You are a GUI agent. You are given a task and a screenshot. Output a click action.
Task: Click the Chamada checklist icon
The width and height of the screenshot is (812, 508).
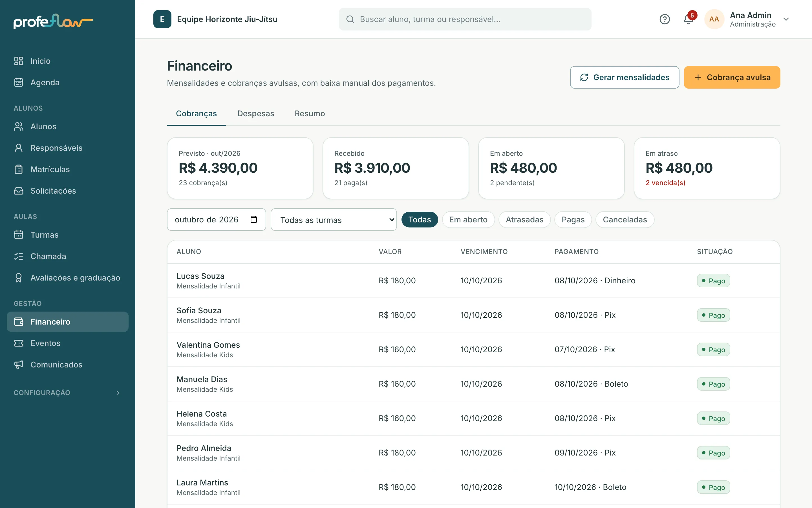18,256
